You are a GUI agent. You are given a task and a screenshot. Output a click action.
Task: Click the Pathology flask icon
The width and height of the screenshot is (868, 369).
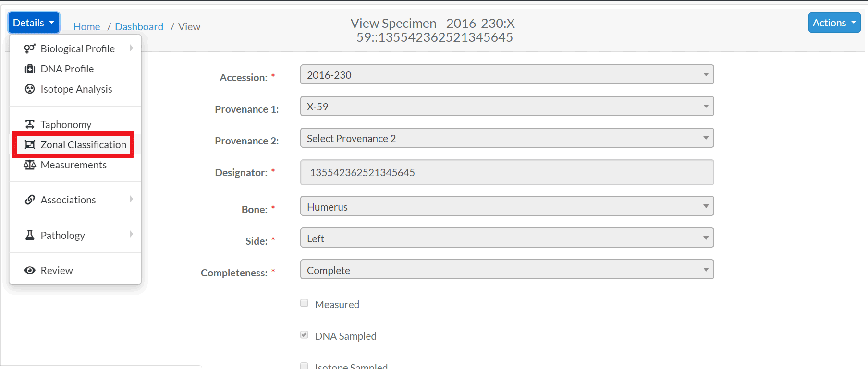[x=30, y=235]
